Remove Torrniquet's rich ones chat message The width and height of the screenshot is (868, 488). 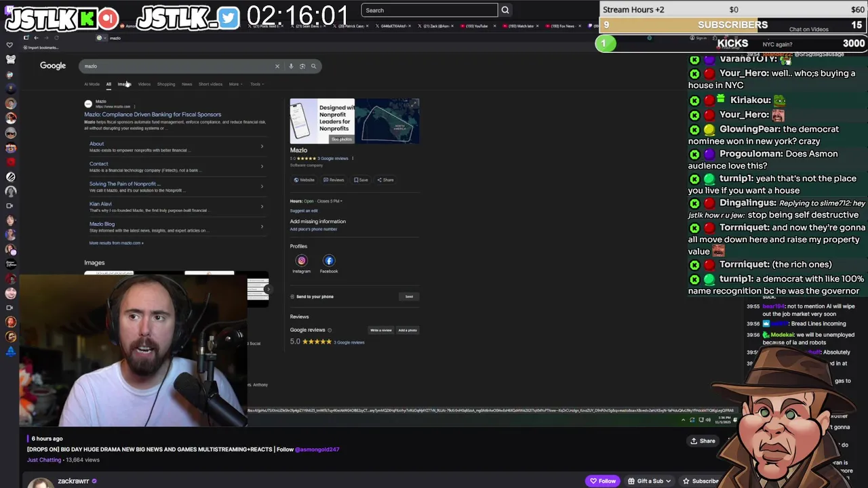(x=694, y=264)
